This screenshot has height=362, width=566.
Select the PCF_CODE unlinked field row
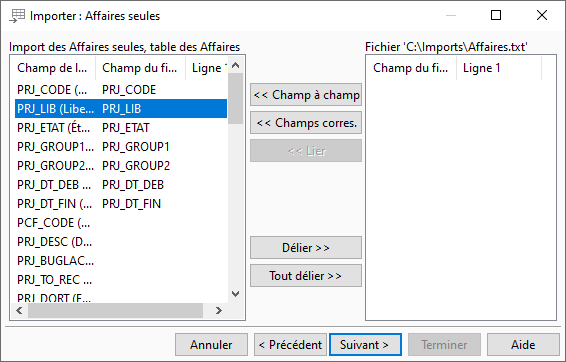[x=121, y=223]
